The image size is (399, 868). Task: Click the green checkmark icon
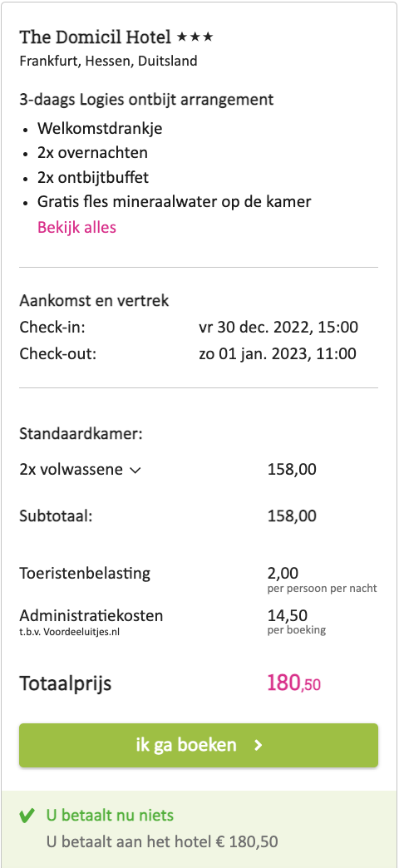[x=27, y=816]
